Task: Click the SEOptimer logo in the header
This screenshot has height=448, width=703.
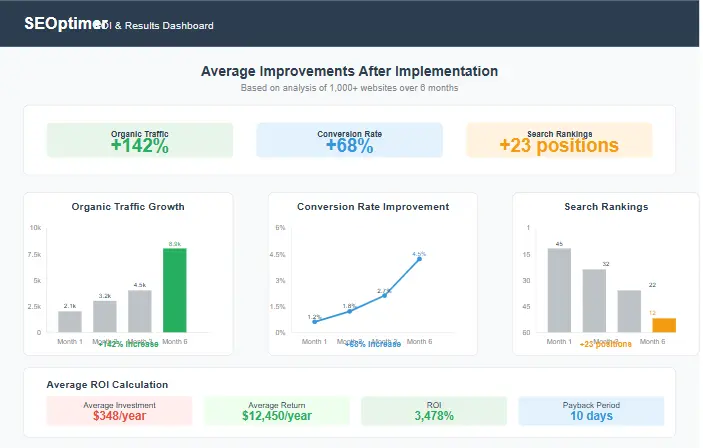Action: click(x=57, y=24)
